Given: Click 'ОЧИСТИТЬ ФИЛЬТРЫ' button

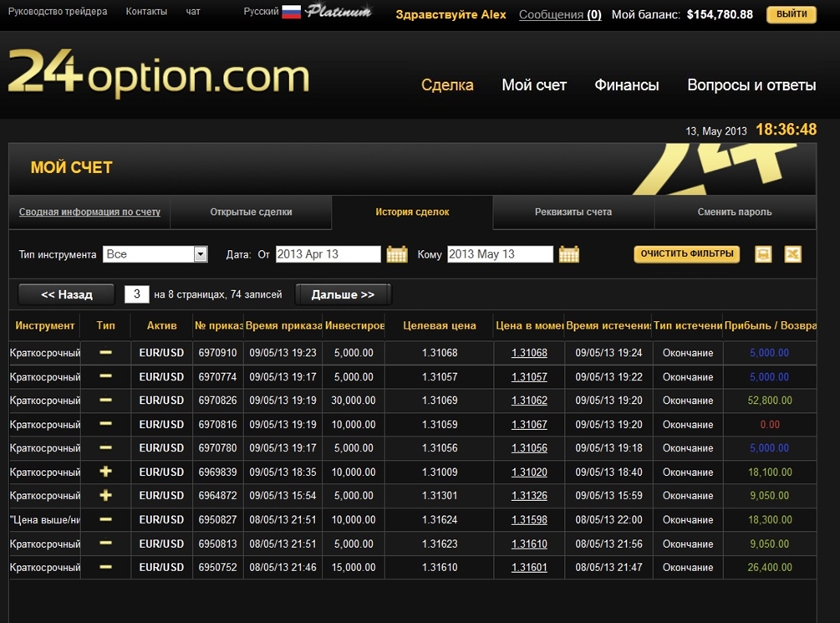Looking at the screenshot, I should (687, 254).
